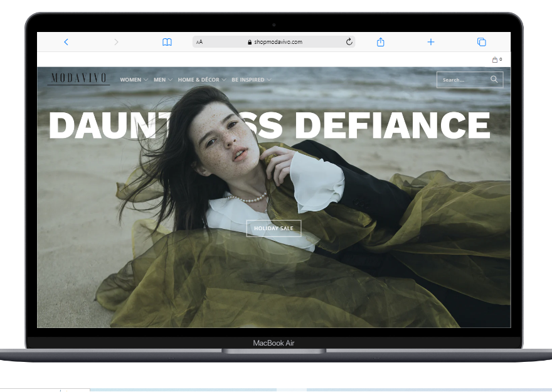Image resolution: width=552 pixels, height=392 pixels.
Task: Open the AA reader text size control
Action: (x=199, y=42)
